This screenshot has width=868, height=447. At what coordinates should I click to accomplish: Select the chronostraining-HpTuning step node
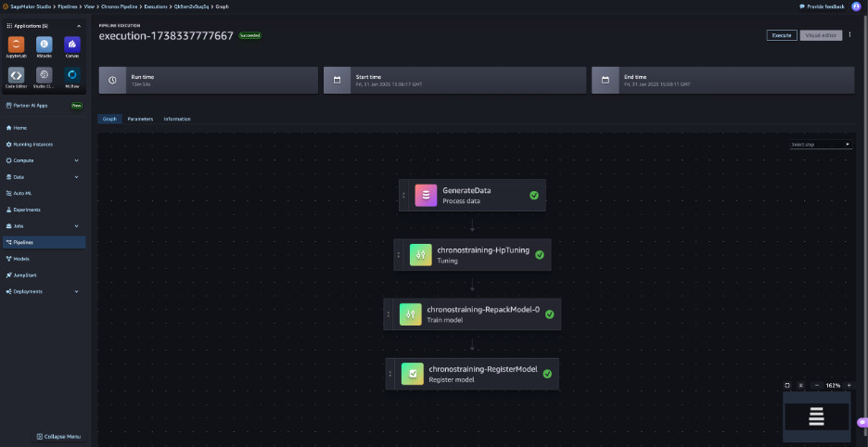point(472,254)
